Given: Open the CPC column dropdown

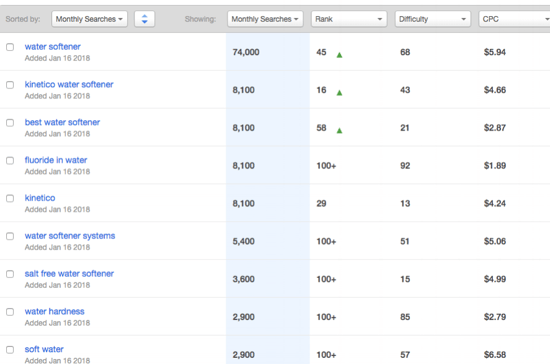Looking at the screenshot, I should (x=514, y=19).
